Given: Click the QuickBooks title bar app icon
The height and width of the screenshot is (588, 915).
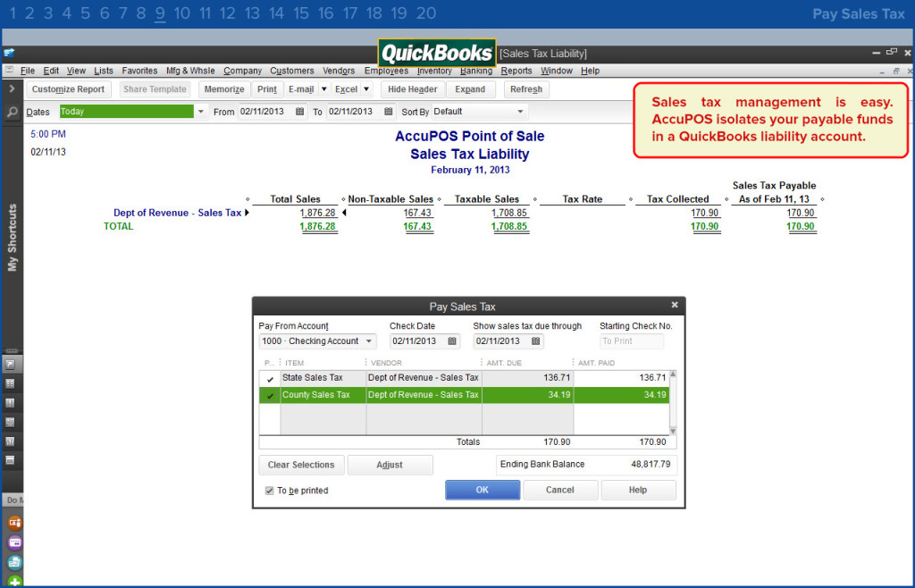Looking at the screenshot, I should [x=9, y=53].
